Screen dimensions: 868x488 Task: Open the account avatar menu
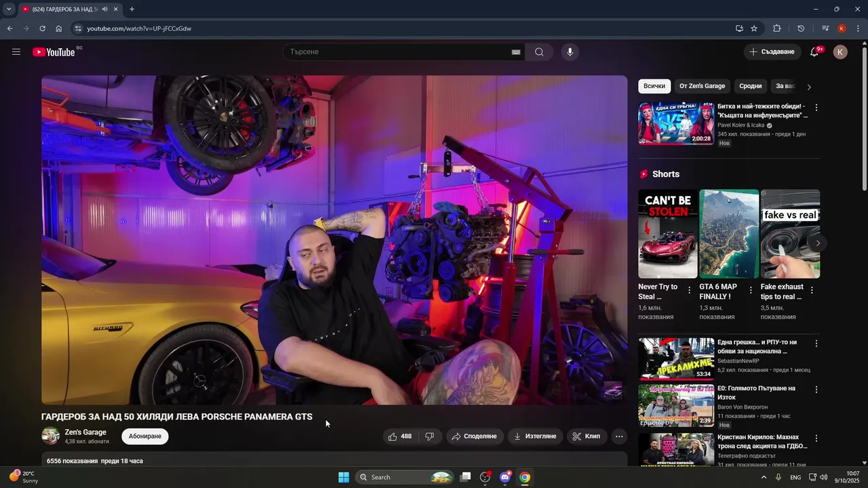tap(840, 52)
